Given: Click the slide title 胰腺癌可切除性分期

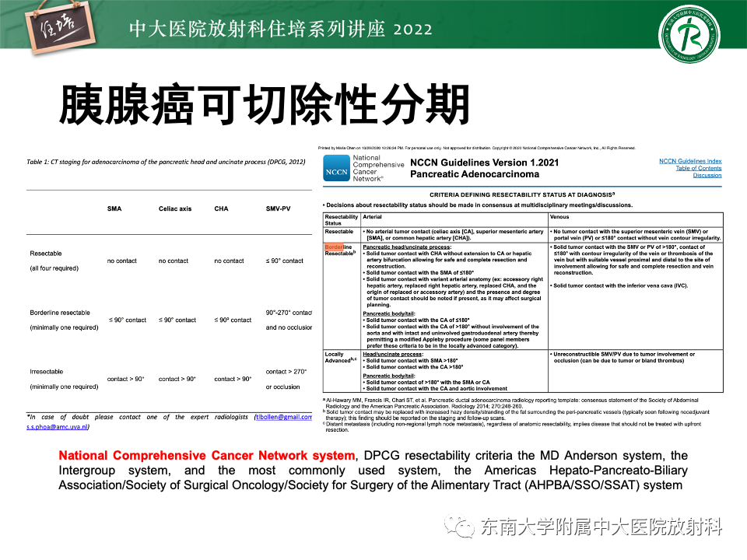Looking at the screenshot, I should [x=265, y=105].
